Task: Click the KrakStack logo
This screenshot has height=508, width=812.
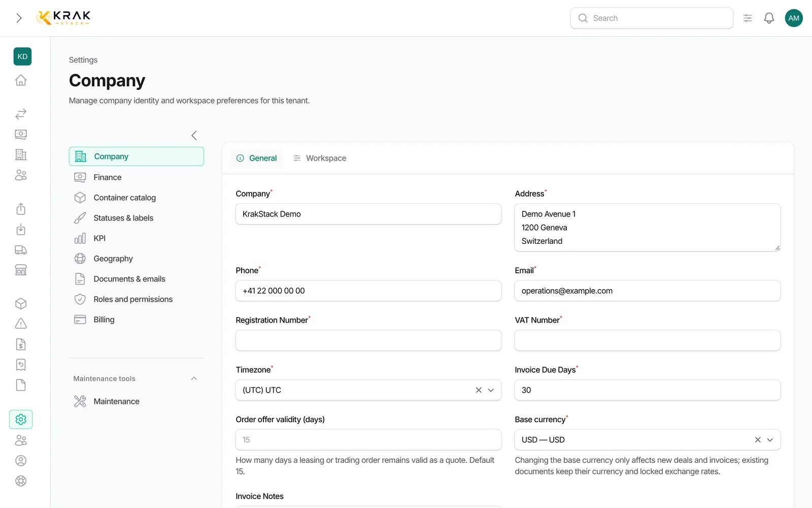Action: pyautogui.click(x=63, y=18)
